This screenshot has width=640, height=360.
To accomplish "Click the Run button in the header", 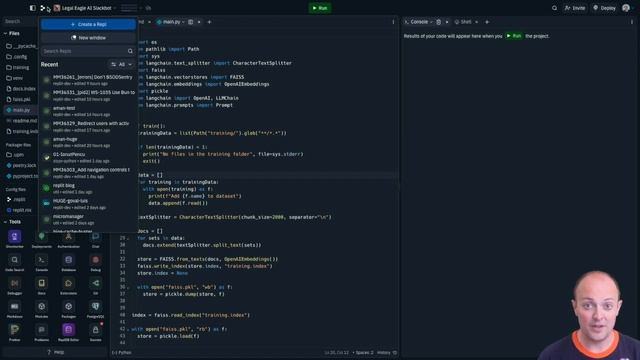I will tap(320, 8).
